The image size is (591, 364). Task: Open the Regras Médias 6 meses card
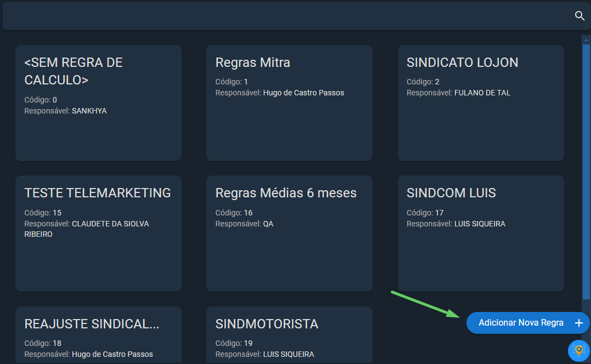point(290,234)
